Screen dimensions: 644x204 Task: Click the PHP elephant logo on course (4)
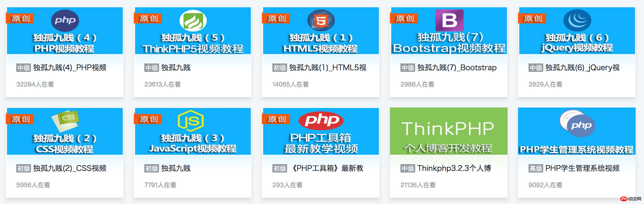[65, 20]
